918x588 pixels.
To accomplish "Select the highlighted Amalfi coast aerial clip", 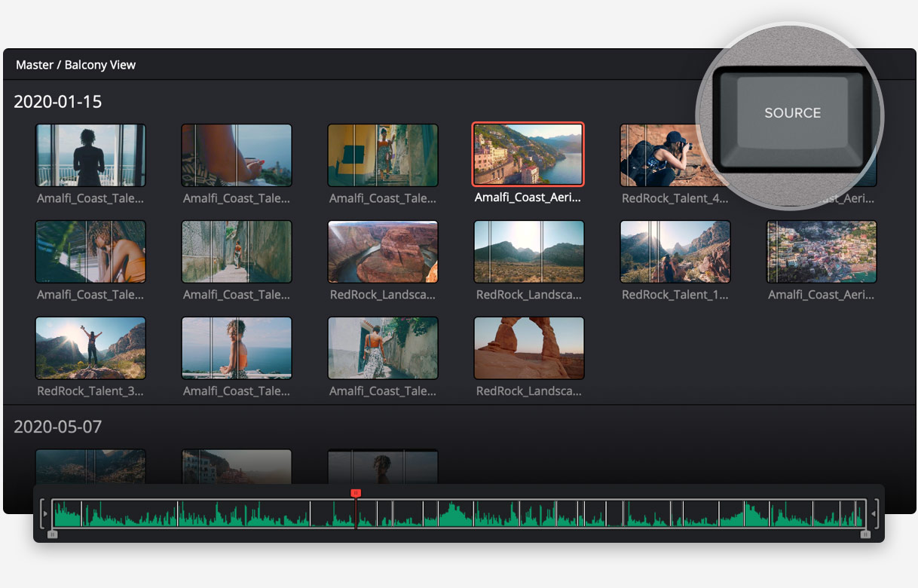I will (x=528, y=155).
